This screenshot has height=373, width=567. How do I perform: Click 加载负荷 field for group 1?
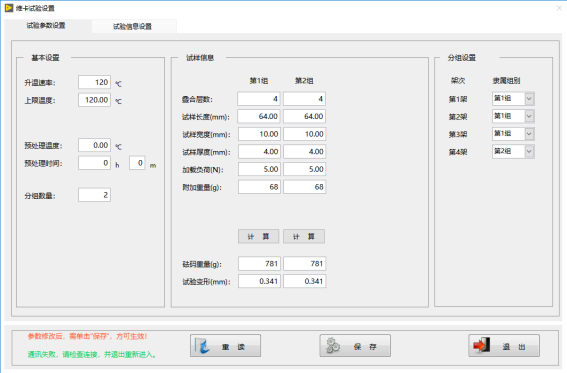pos(259,169)
